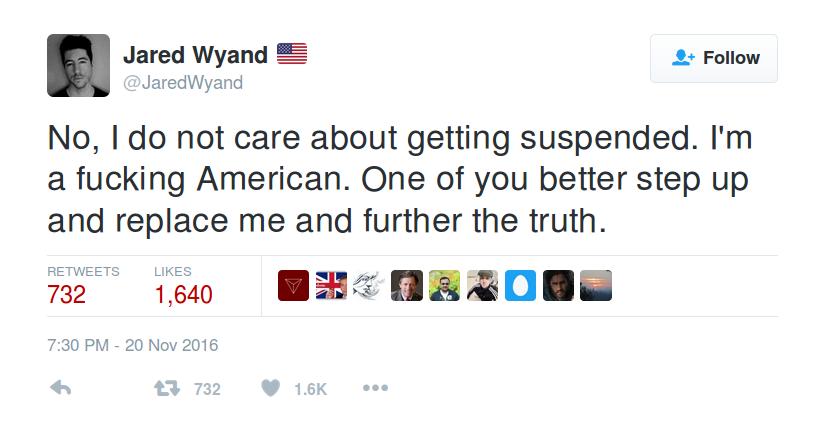This screenshot has height=430, width=826.
Task: Click the American flag emoji beside name
Action: coord(291,54)
